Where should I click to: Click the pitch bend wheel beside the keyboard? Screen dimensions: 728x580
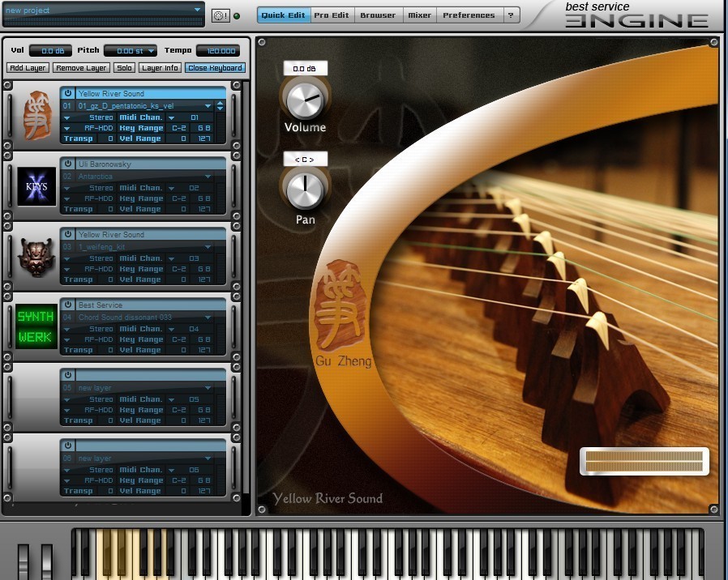pyautogui.click(x=23, y=561)
